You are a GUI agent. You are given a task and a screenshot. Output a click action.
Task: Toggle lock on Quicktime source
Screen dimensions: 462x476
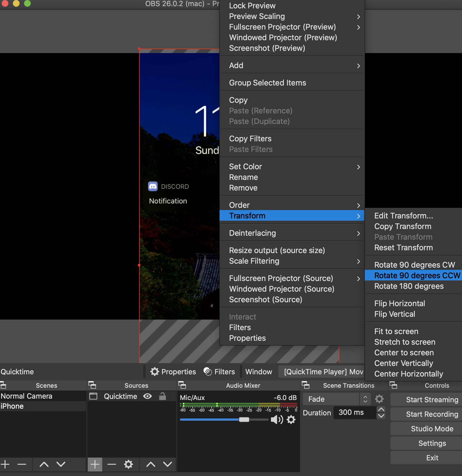click(163, 396)
